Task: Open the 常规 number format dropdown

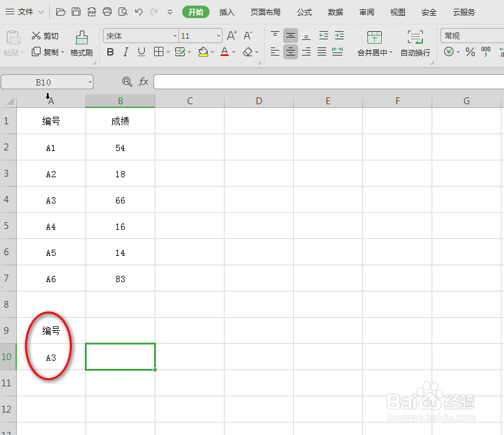Action: click(x=472, y=36)
